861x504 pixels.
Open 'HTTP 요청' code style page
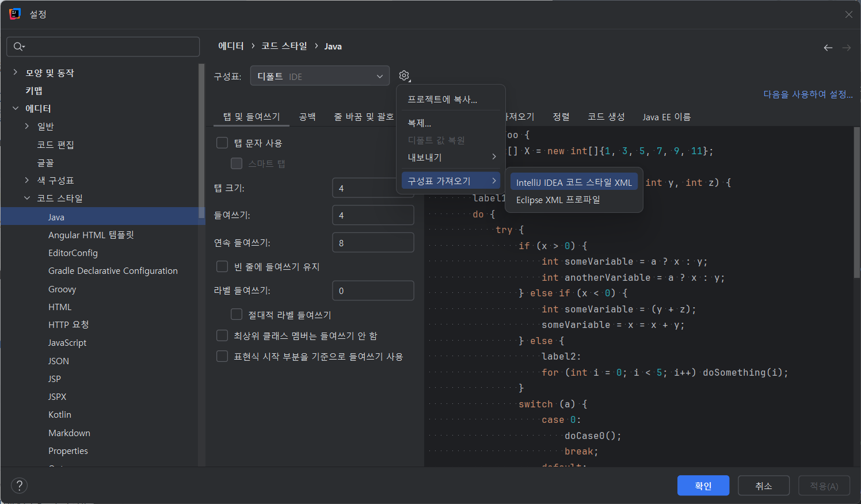[68, 324]
